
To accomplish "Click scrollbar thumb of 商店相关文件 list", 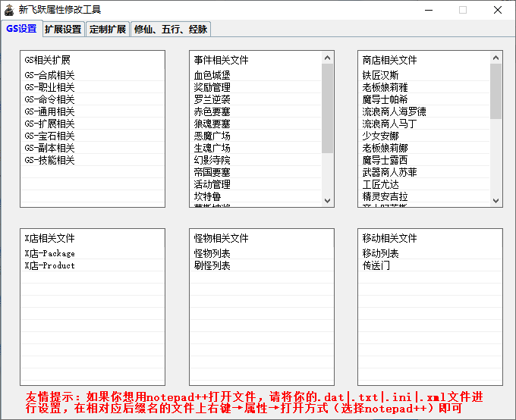I will click(x=496, y=91).
